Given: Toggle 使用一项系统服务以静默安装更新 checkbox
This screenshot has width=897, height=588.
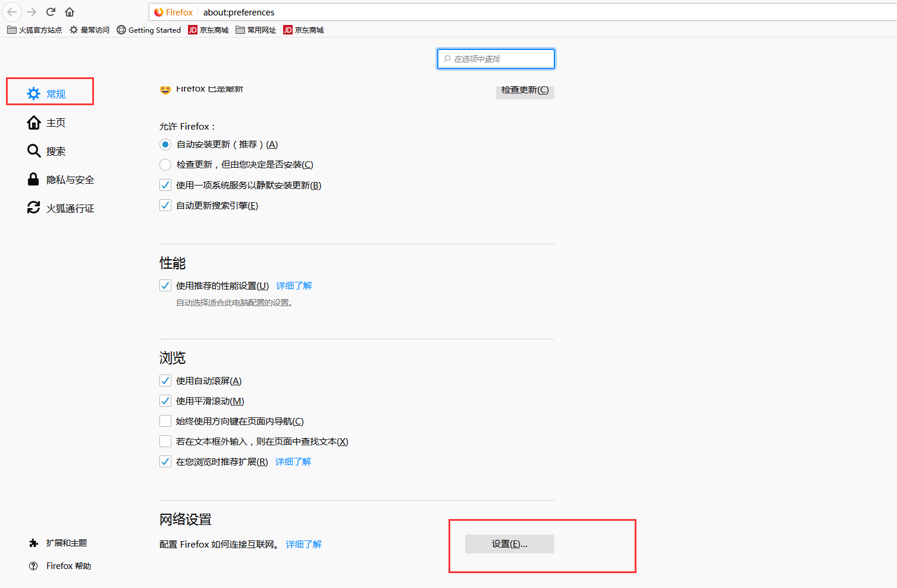Looking at the screenshot, I should coord(165,185).
